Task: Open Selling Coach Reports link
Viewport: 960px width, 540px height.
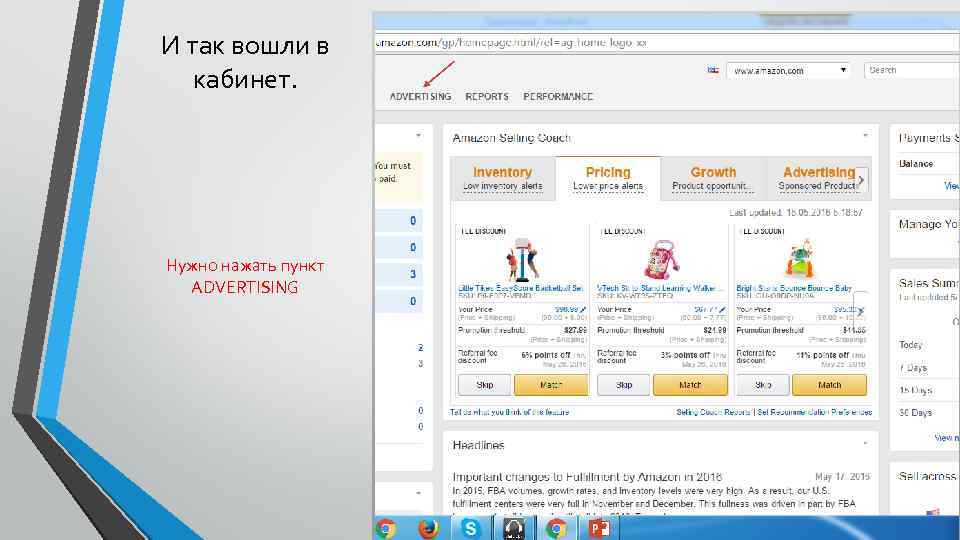Action: pyautogui.click(x=713, y=412)
